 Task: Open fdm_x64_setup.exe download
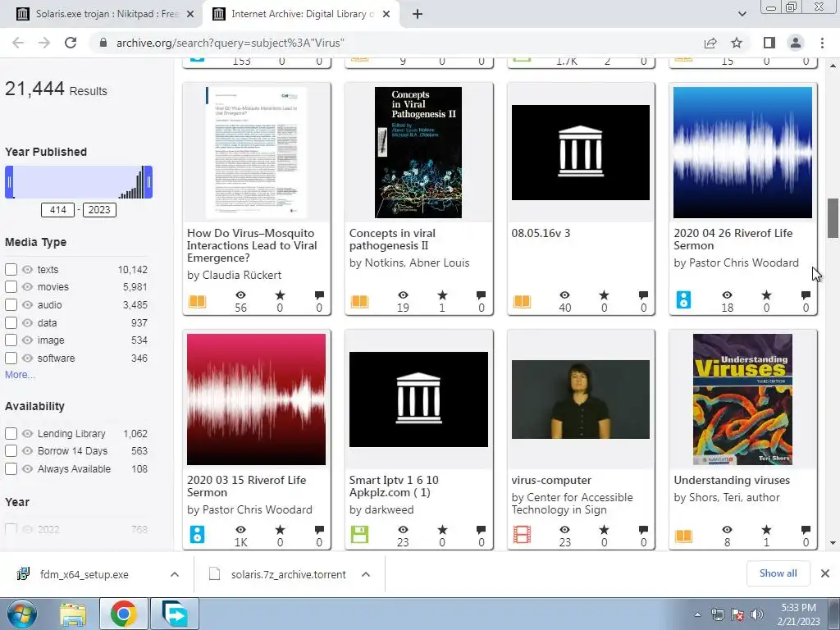(x=84, y=574)
